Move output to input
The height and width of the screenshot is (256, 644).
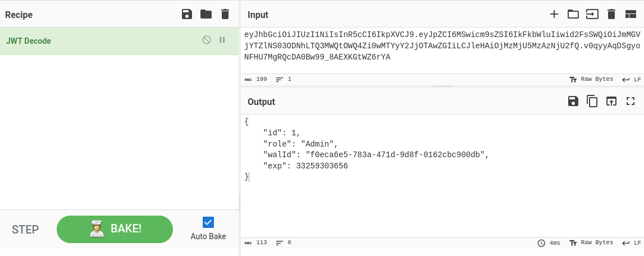(x=611, y=101)
